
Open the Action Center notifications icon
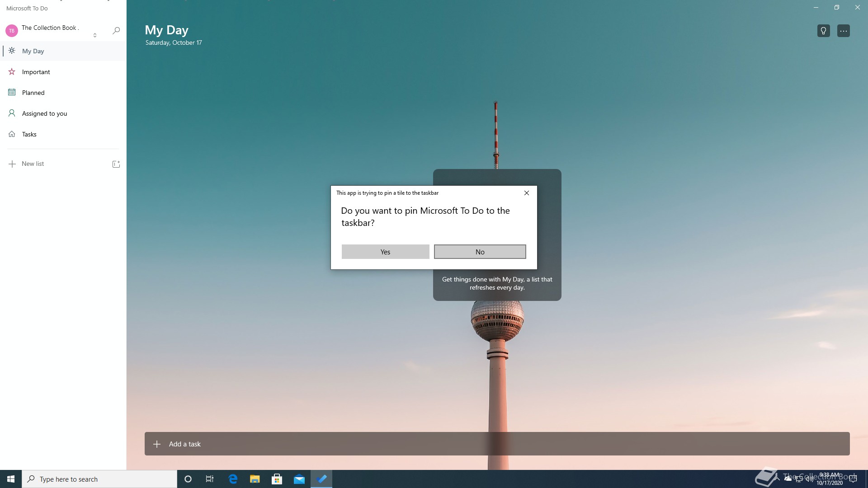pos(853,479)
